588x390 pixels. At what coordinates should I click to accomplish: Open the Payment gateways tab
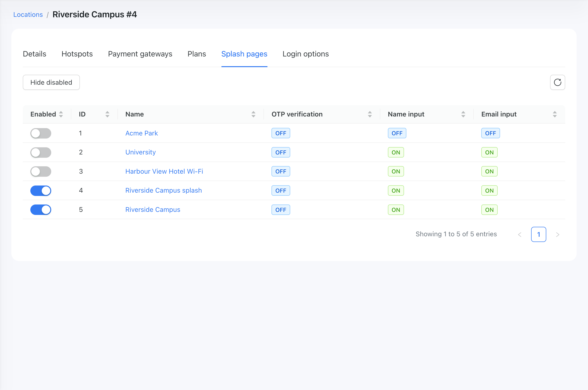[x=140, y=54]
